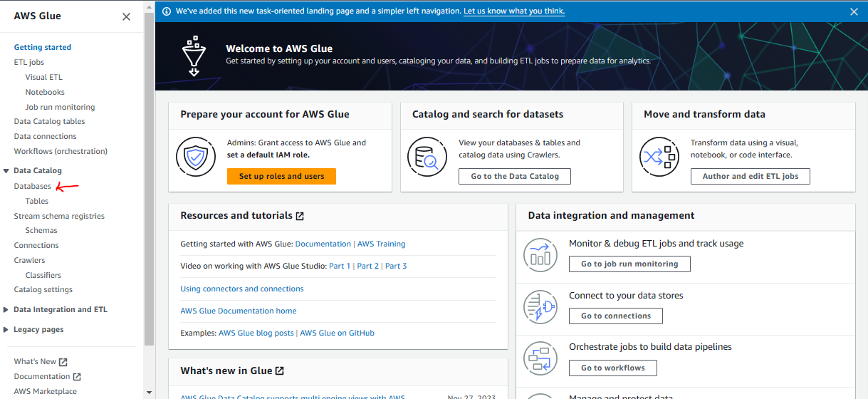Click external link icon beside What's new in Glue

point(280,371)
